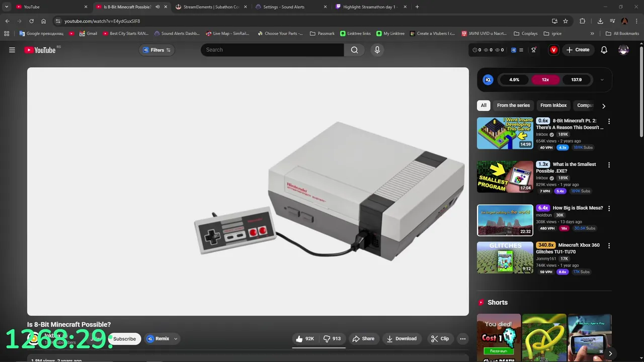Open the vidIQ Filters button
This screenshot has width=644, height=362.
point(157,50)
